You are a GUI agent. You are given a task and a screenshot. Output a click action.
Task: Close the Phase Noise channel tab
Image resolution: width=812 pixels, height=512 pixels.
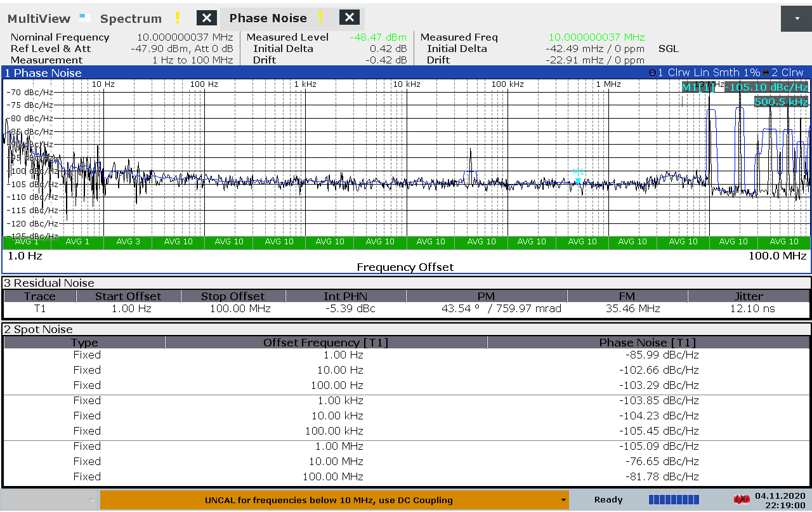(x=350, y=18)
